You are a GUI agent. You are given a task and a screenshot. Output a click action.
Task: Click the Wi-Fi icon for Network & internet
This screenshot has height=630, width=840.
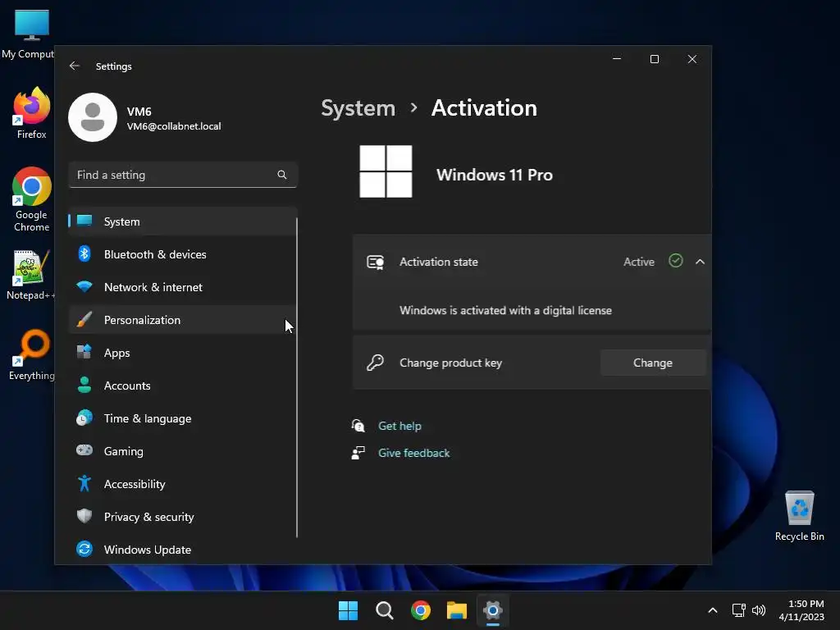(84, 286)
